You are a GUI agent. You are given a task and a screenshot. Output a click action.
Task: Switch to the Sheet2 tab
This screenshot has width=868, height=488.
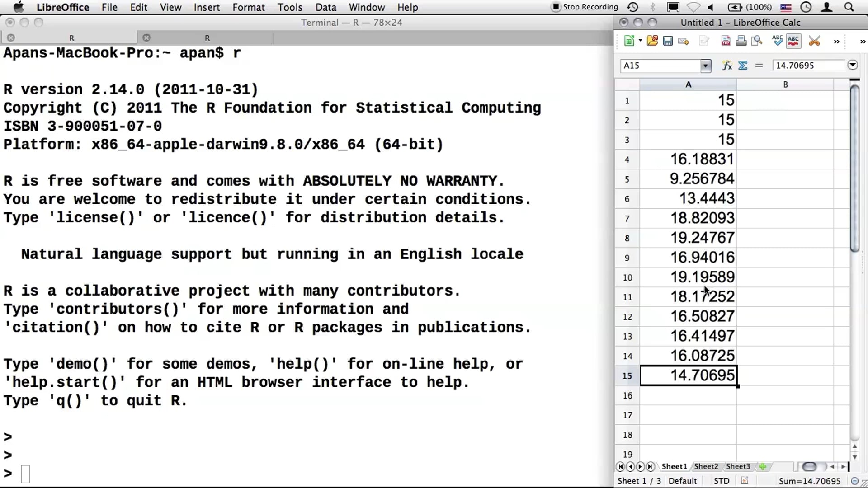tap(706, 466)
